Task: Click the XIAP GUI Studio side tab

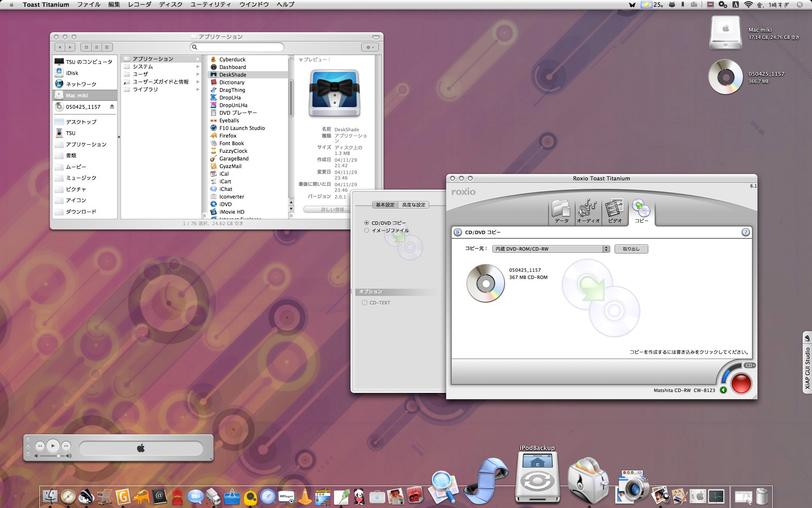Action: pos(807,362)
